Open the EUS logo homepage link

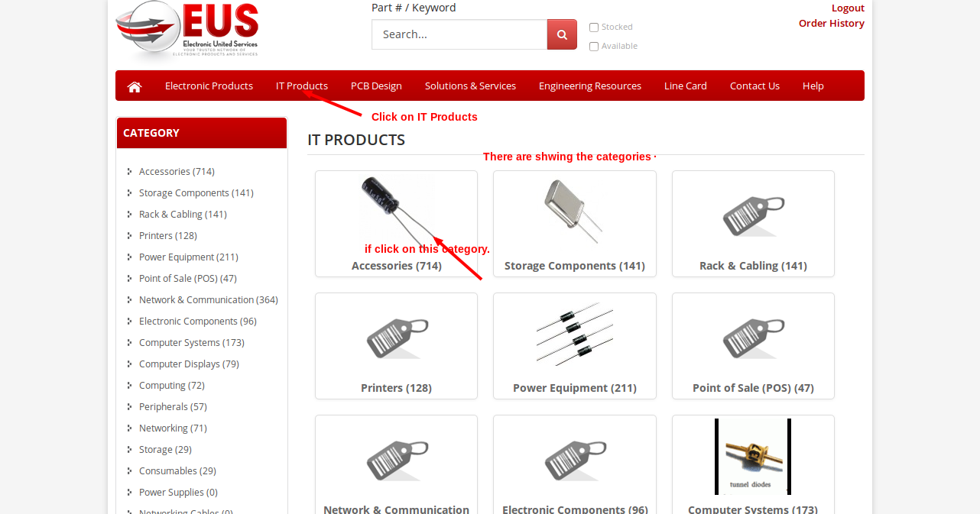[x=187, y=29]
